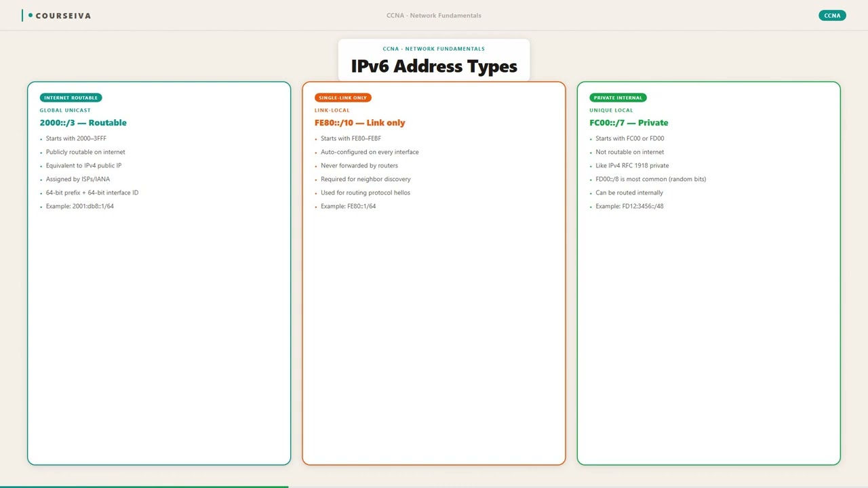Click the 'FC00::/7 — Private' heading

[629, 123]
